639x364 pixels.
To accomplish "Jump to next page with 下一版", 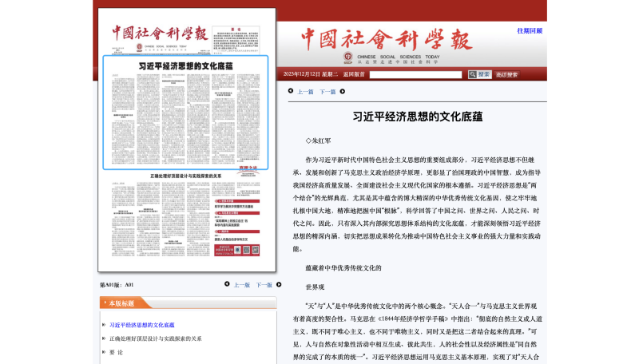I will pyautogui.click(x=264, y=284).
